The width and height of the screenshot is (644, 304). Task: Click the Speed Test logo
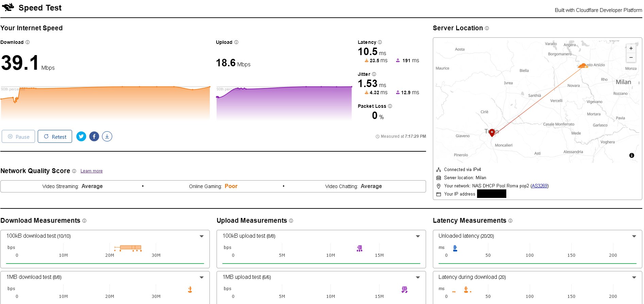coord(8,7)
